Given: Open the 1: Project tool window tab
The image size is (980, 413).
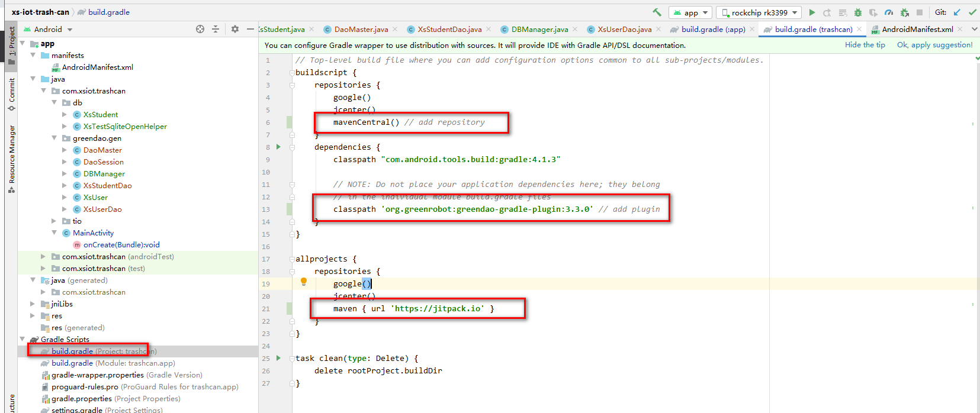Looking at the screenshot, I should [x=11, y=46].
